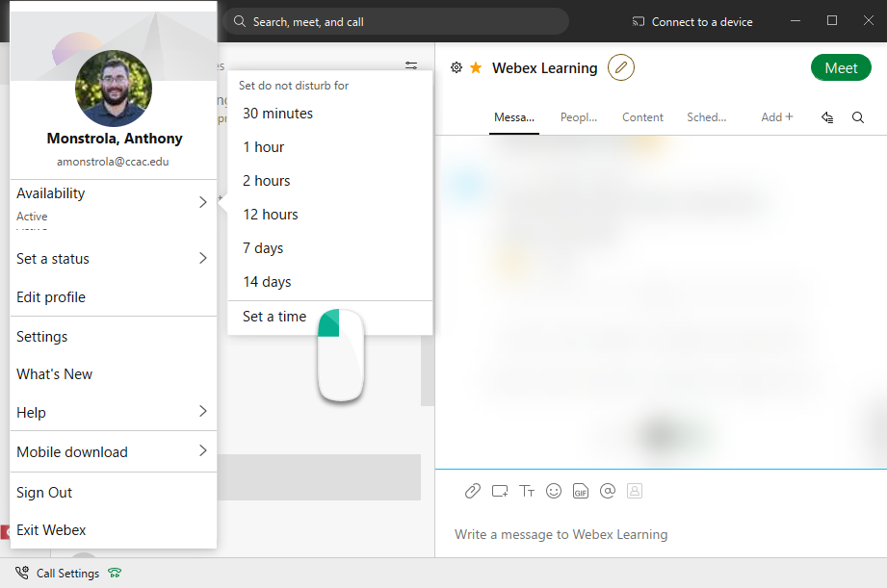This screenshot has width=887, height=588.
Task: Select 2 hours from do not disturb menu
Action: click(x=266, y=180)
